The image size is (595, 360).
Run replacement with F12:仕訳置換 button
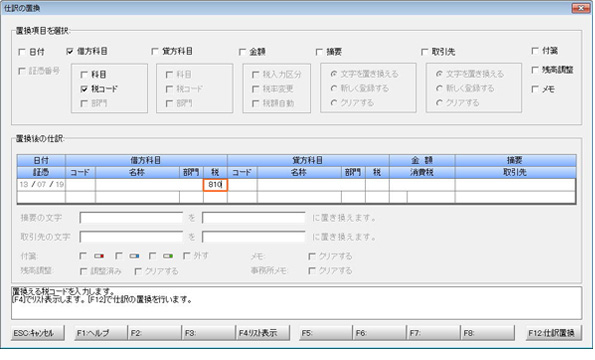click(554, 333)
